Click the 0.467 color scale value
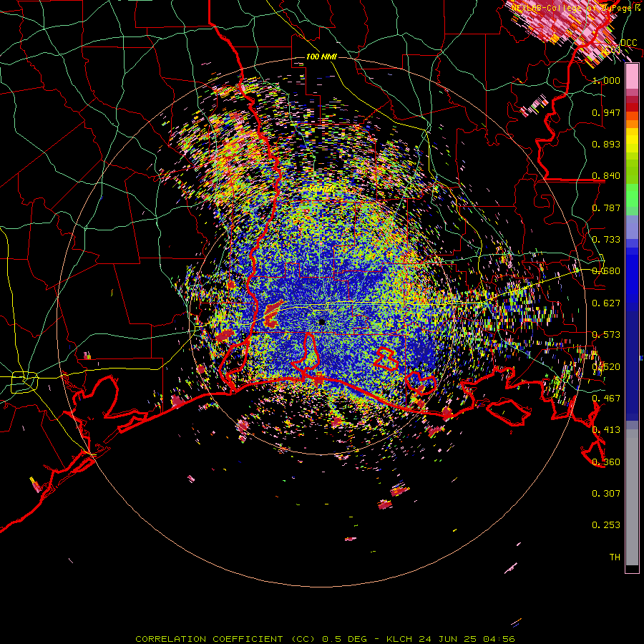 pyautogui.click(x=606, y=398)
